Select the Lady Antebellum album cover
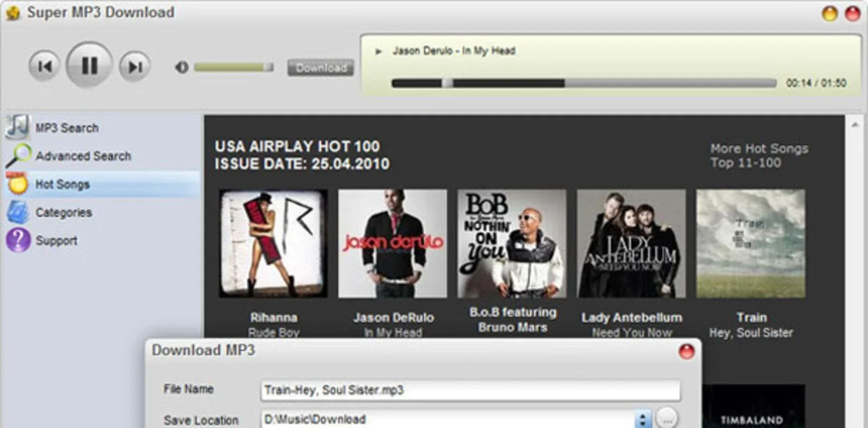 631,243
